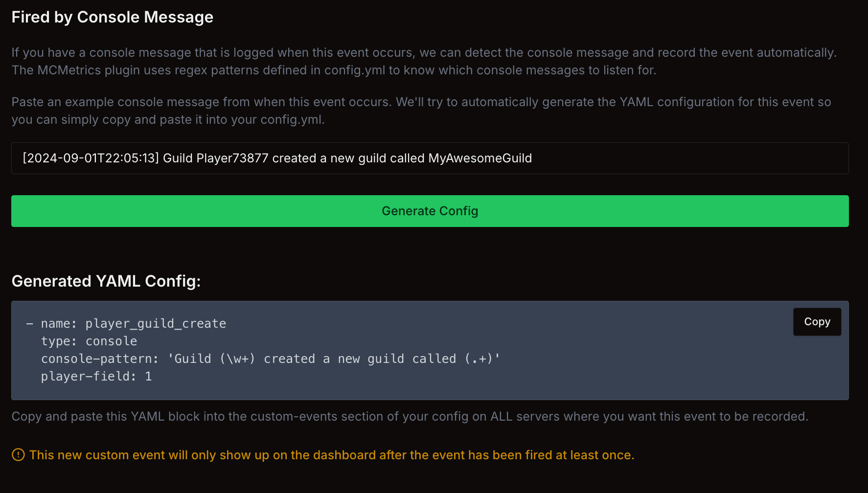The height and width of the screenshot is (493, 868).
Task: Click the 'Copy and paste this YAML block' note
Action: (410, 416)
